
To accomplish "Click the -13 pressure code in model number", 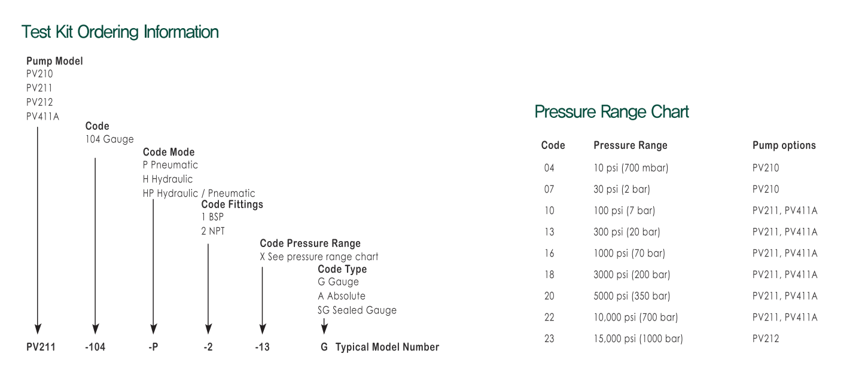I will pyautogui.click(x=262, y=347).
